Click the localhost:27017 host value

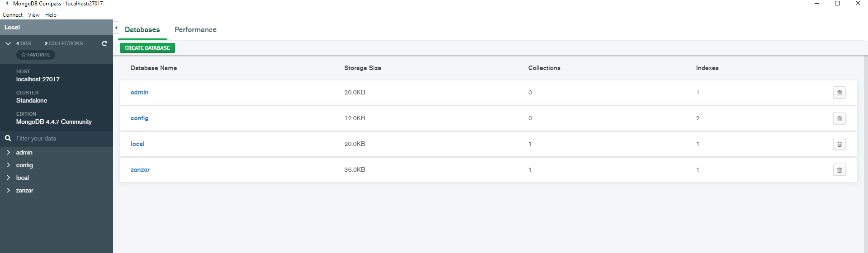(38, 79)
